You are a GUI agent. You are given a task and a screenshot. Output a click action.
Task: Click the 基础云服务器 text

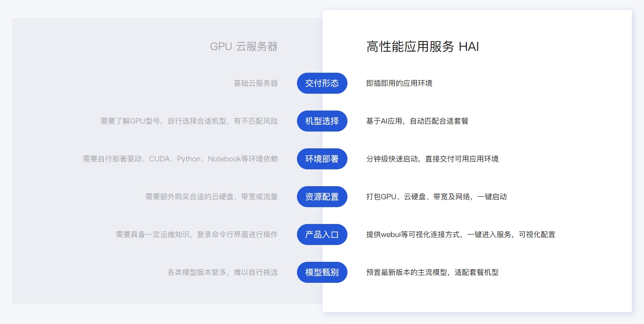click(256, 83)
